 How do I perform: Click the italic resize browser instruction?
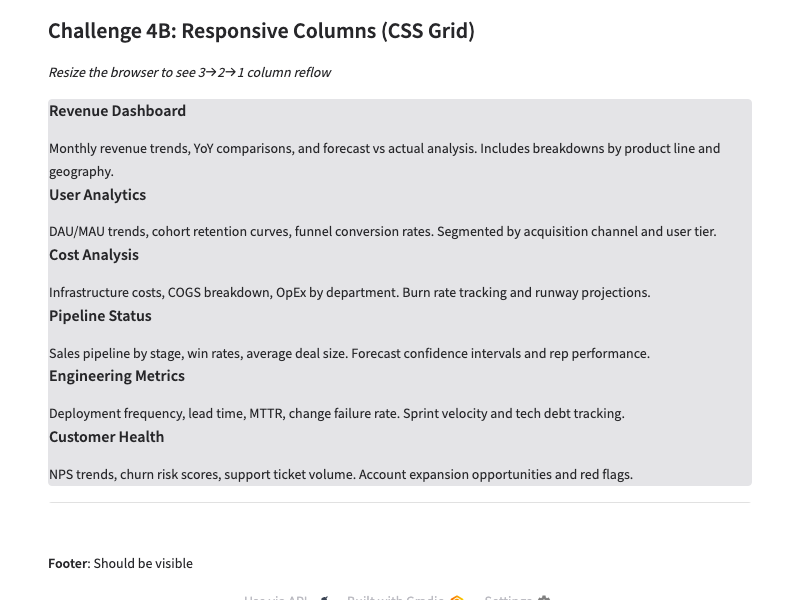pos(189,73)
